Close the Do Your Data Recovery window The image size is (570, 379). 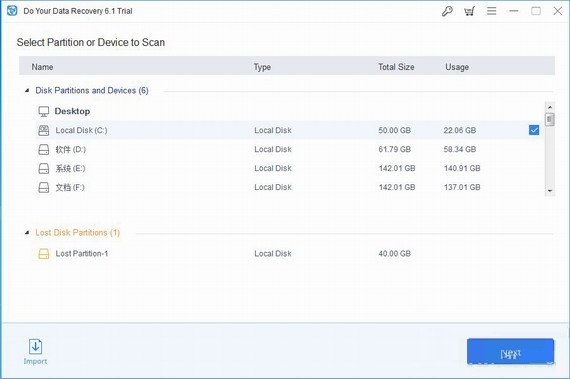point(558,11)
